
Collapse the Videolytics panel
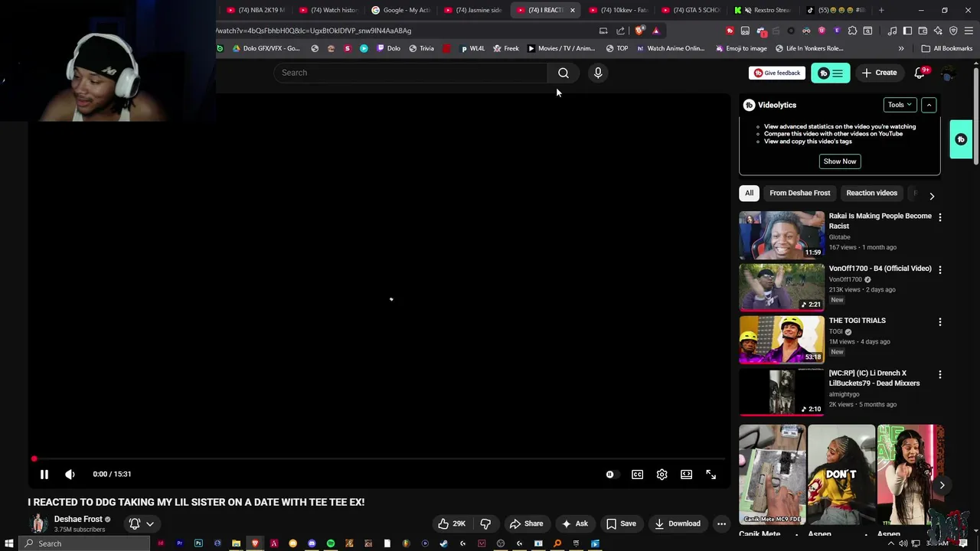[929, 105]
